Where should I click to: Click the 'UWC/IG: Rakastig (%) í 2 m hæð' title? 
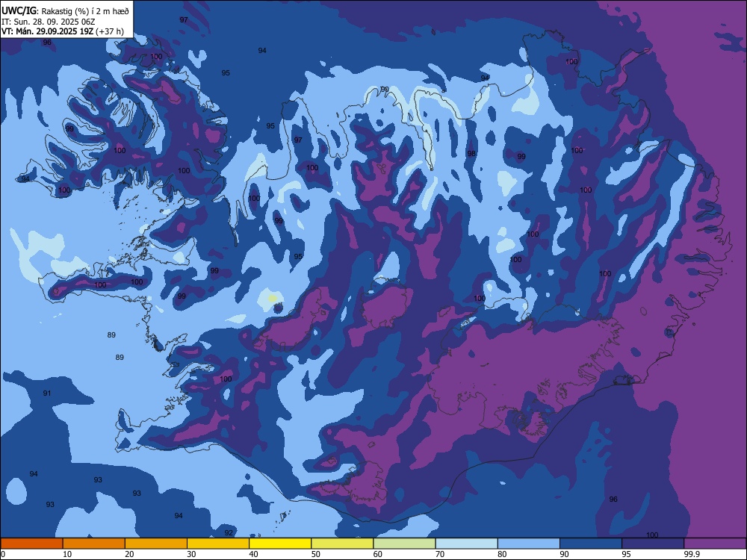coord(65,11)
